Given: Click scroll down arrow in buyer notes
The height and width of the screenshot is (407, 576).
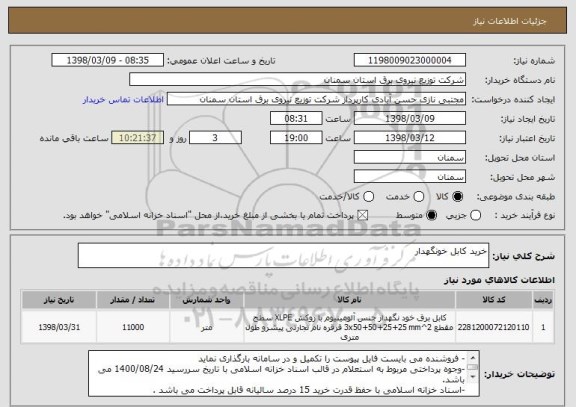Looking at the screenshot, I should tap(473, 377).
